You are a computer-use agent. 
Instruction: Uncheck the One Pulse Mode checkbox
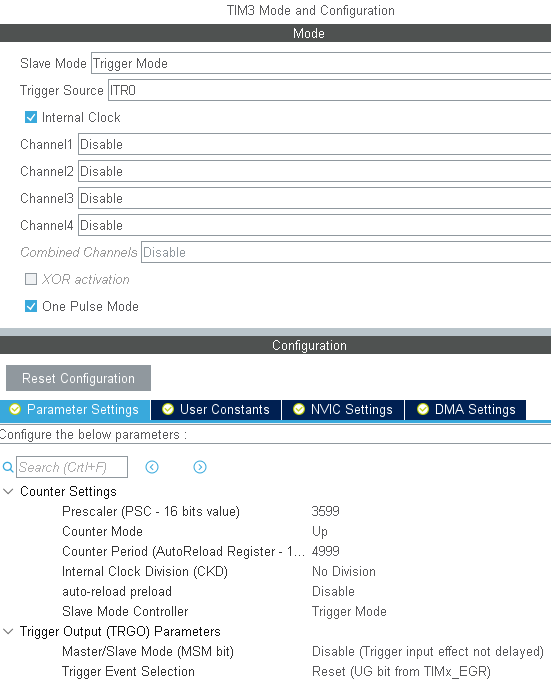pos(31,306)
